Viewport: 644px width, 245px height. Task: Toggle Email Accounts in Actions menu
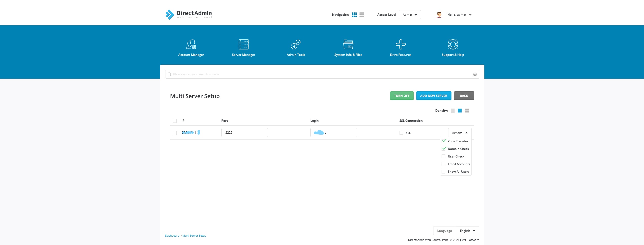(x=444, y=164)
